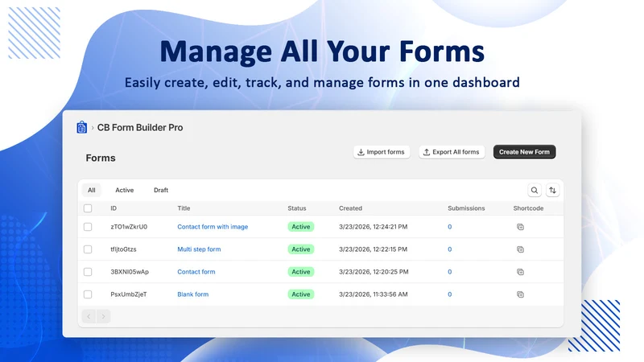Click the Export All forms button

pyautogui.click(x=452, y=152)
